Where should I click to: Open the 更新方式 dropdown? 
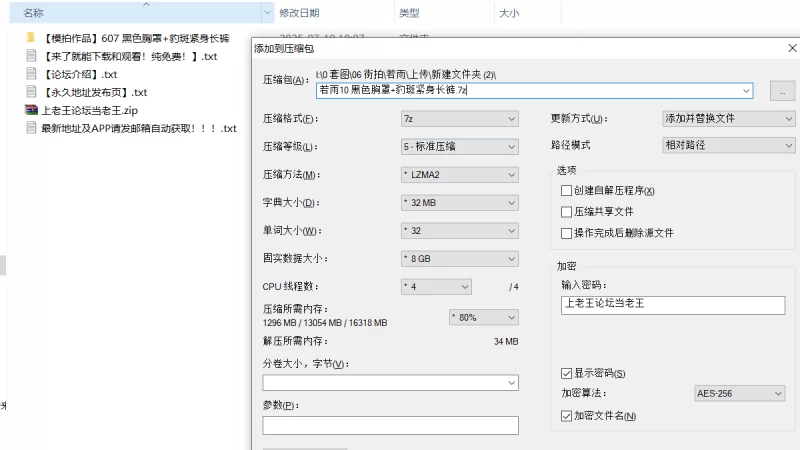727,118
